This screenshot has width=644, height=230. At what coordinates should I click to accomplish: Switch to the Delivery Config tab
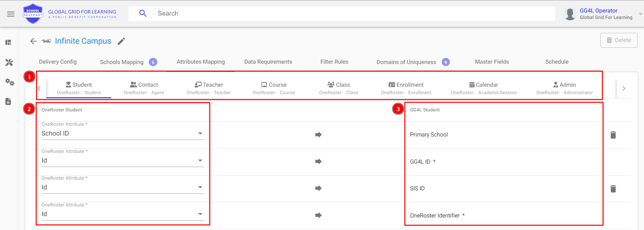point(58,62)
